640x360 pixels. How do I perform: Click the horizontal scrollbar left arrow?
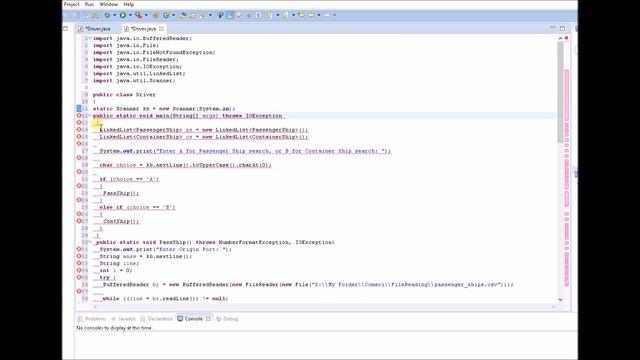95,307
